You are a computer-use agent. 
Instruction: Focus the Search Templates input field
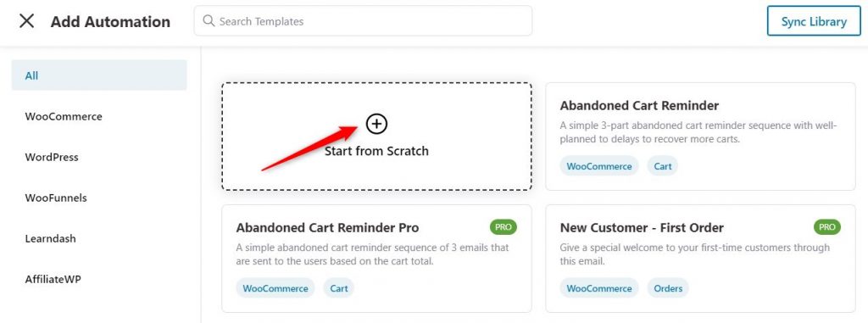pyautogui.click(x=363, y=21)
